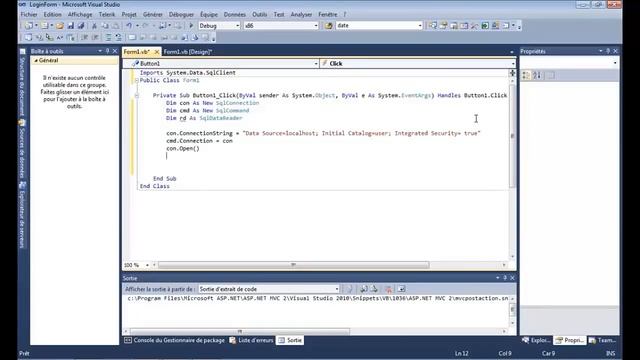Open Solution Explorer from the toolbar icon
The height and width of the screenshot is (360, 640).
[433, 26]
